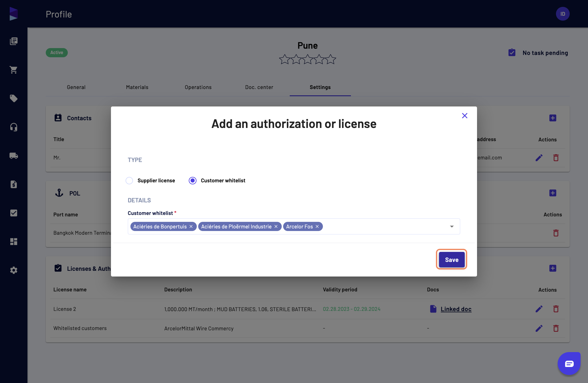
Task: Save the authorization dialog
Action: [452, 260]
